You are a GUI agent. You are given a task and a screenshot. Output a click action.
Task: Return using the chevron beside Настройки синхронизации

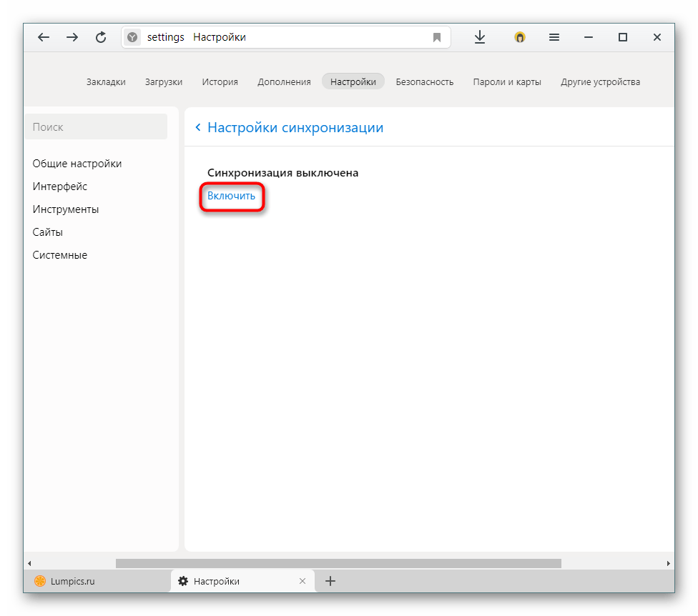pyautogui.click(x=198, y=128)
